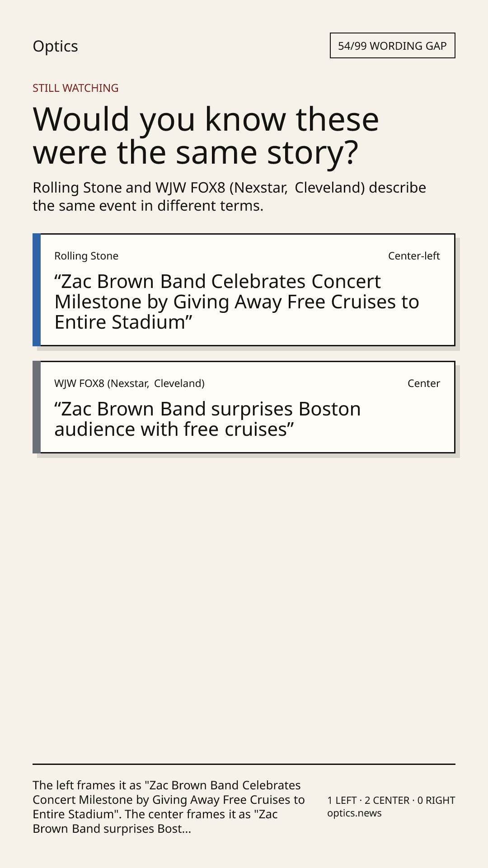This screenshot has height=868, width=488.
Task: Click the truncated framing summary paragraph
Action: pyautogui.click(x=169, y=807)
